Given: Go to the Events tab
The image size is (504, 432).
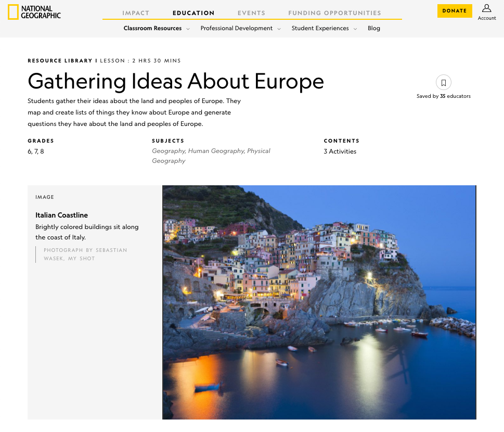Looking at the screenshot, I should click(x=251, y=13).
